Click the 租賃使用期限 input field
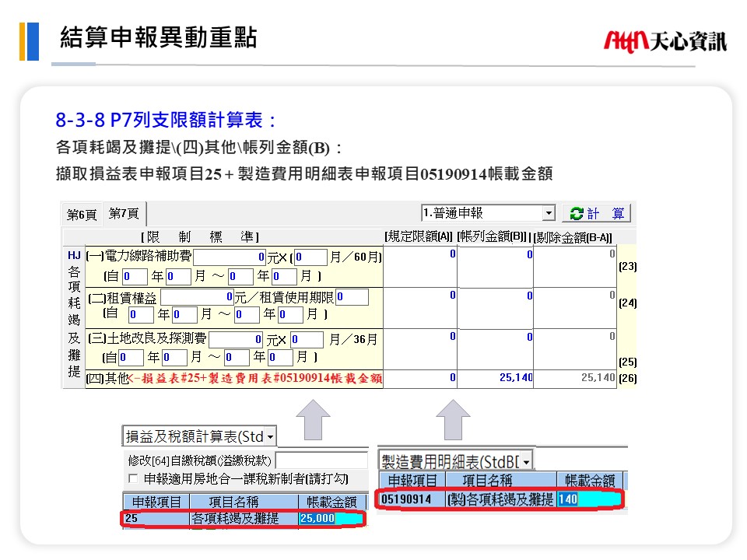Image resolution: width=747 pixels, height=560 pixels. [352, 297]
